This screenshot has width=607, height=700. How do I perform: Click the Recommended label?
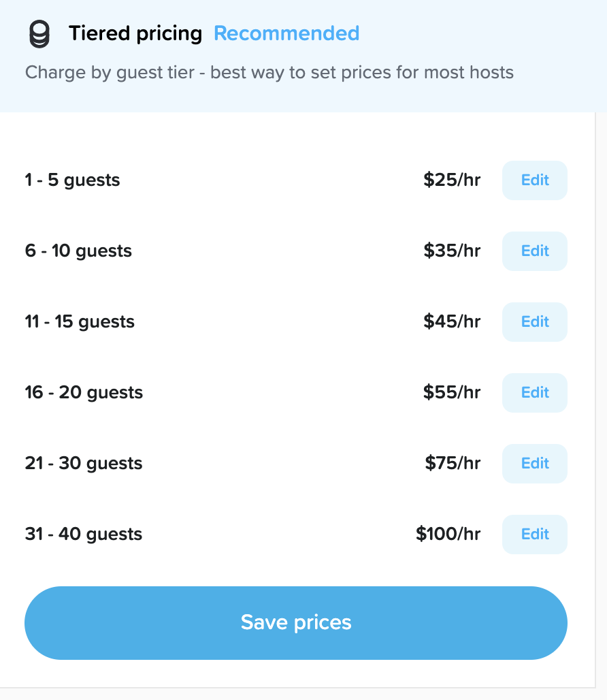point(286,33)
